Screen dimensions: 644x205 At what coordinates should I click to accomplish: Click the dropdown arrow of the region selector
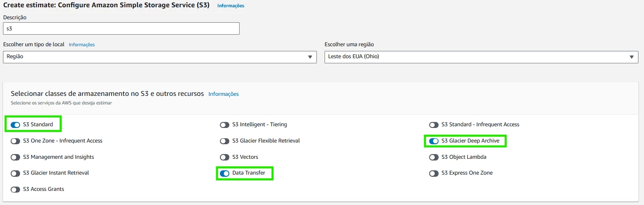[x=631, y=57]
